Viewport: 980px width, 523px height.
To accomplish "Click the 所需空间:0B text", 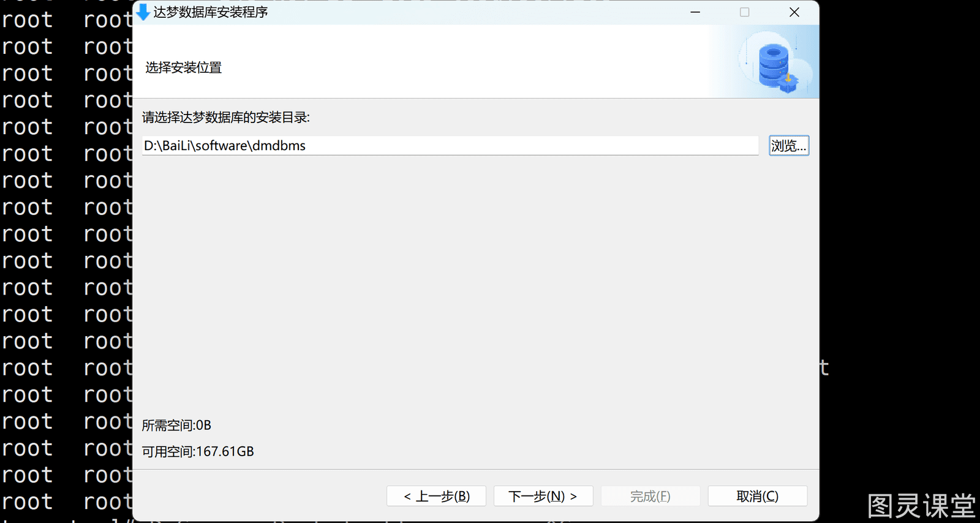I will [x=176, y=425].
